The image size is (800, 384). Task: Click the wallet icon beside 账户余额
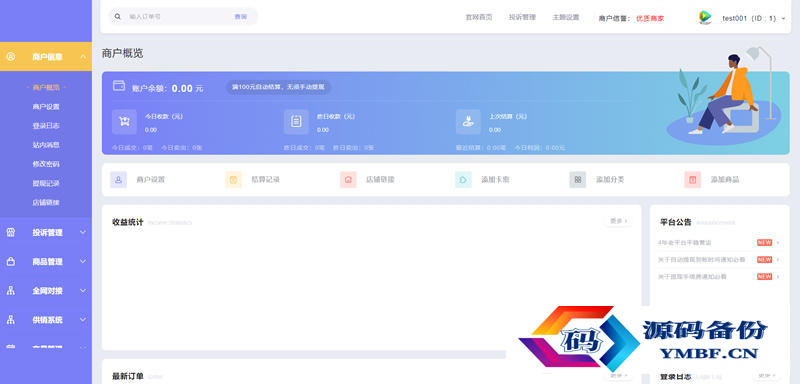pos(119,86)
